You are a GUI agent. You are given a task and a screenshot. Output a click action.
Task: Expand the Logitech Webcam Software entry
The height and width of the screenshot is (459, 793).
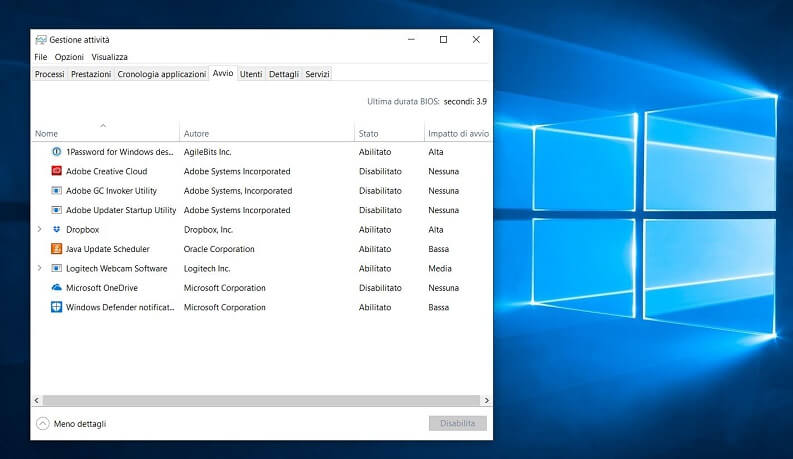pos(39,268)
